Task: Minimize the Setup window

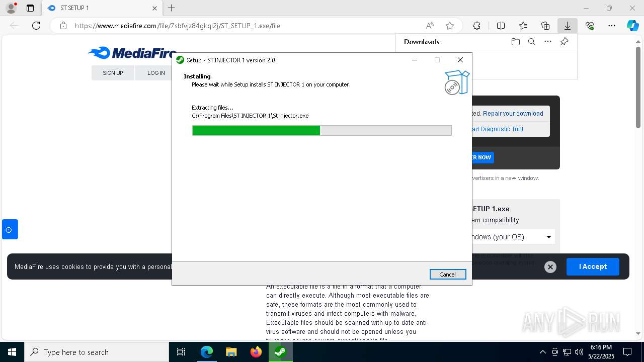Action: coord(415,60)
